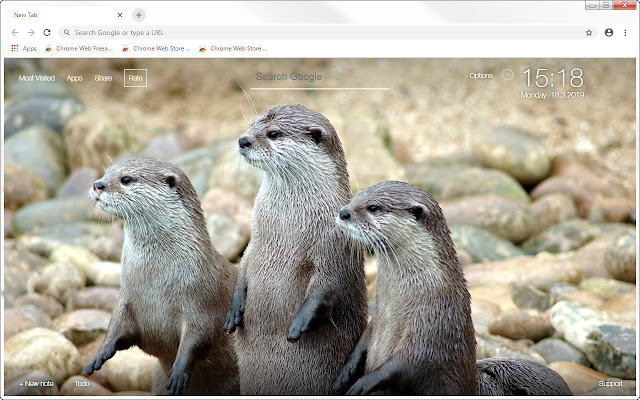Open the Chrome Web Freea... bookmark

tap(79, 48)
